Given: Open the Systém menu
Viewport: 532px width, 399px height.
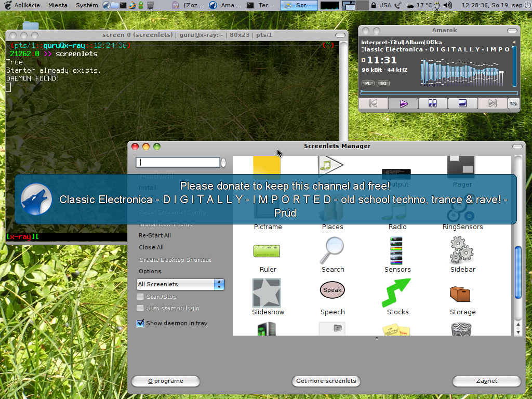Looking at the screenshot, I should 87,5.
